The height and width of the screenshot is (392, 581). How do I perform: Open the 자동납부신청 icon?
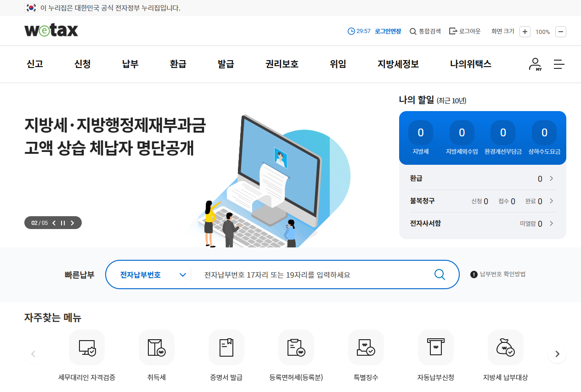pos(436,347)
